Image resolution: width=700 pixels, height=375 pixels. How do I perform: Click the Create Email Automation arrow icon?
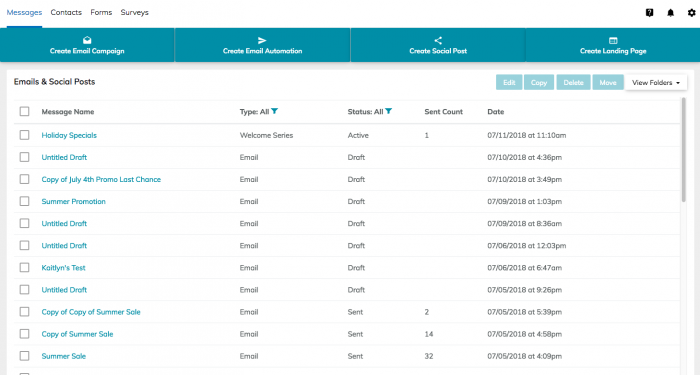(262, 40)
